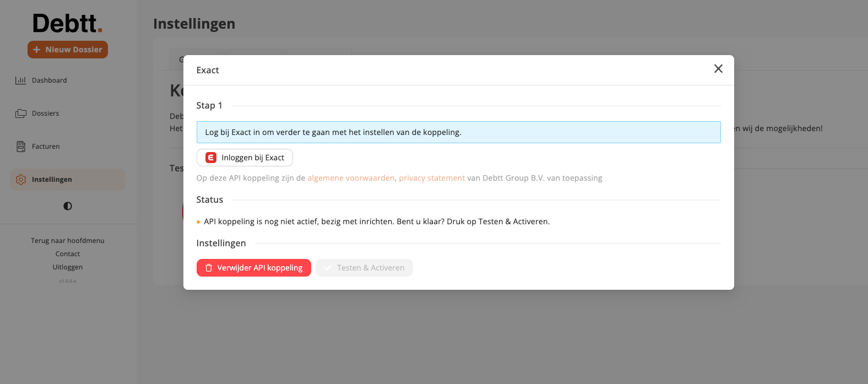868x384 pixels.
Task: Click the invoice document icon beside Facturen
Action: pos(21,147)
